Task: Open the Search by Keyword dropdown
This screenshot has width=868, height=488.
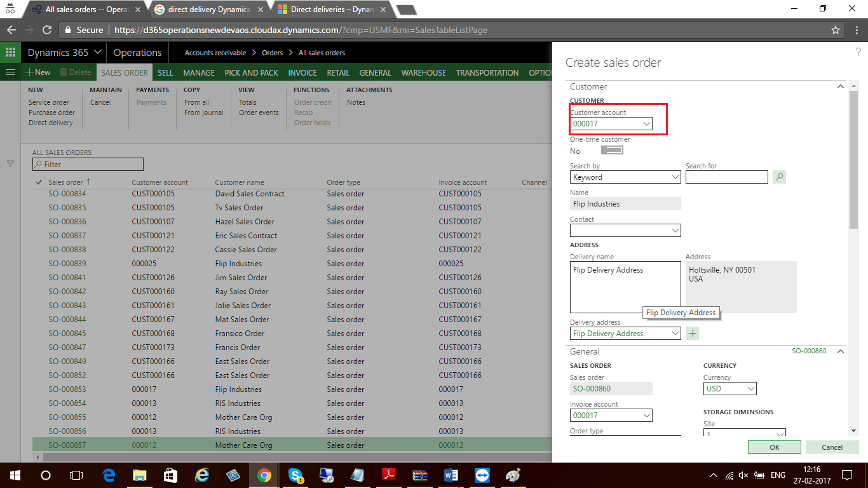Action: [x=675, y=177]
